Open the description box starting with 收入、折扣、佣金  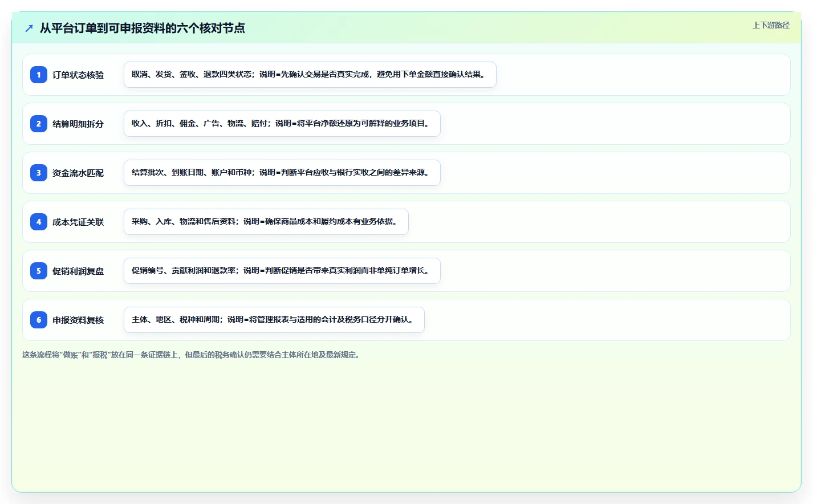point(282,124)
